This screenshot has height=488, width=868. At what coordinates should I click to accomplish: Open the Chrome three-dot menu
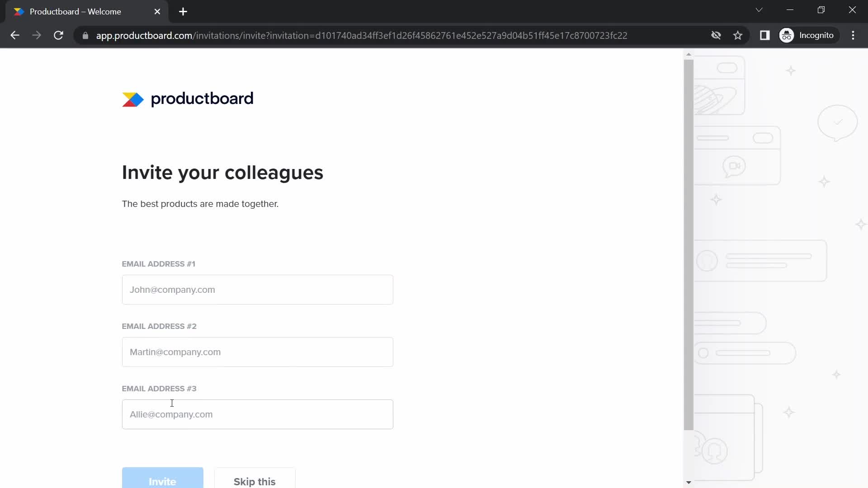tap(853, 35)
